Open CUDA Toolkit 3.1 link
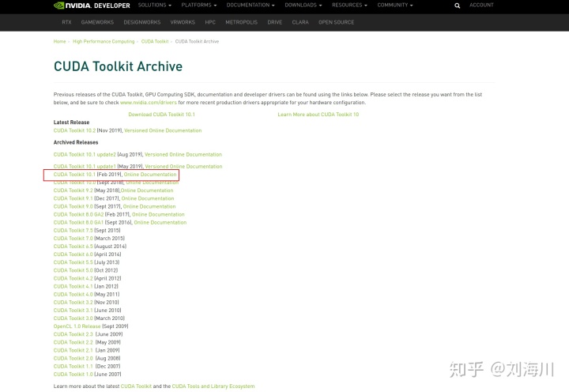569x392 pixels. tap(73, 311)
